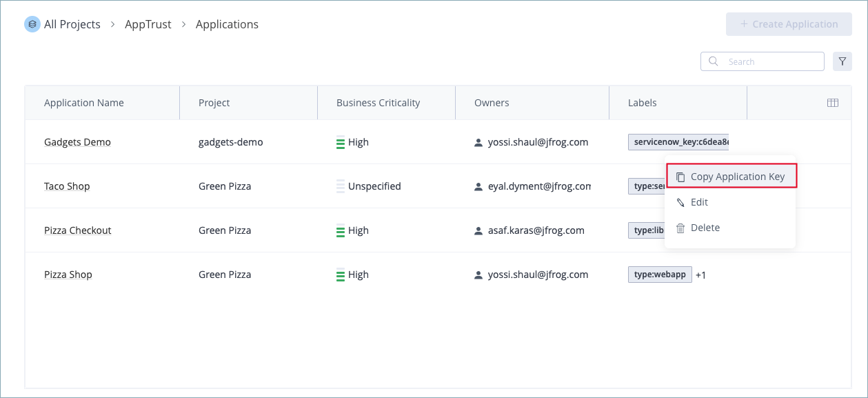868x398 pixels.
Task: Choose Delete from the context menu
Action: tap(706, 227)
